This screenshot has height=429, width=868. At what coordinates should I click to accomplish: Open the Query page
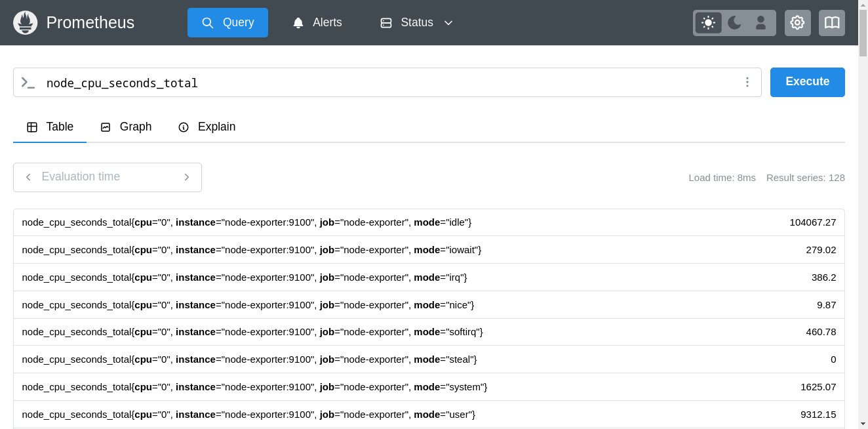[x=227, y=22]
